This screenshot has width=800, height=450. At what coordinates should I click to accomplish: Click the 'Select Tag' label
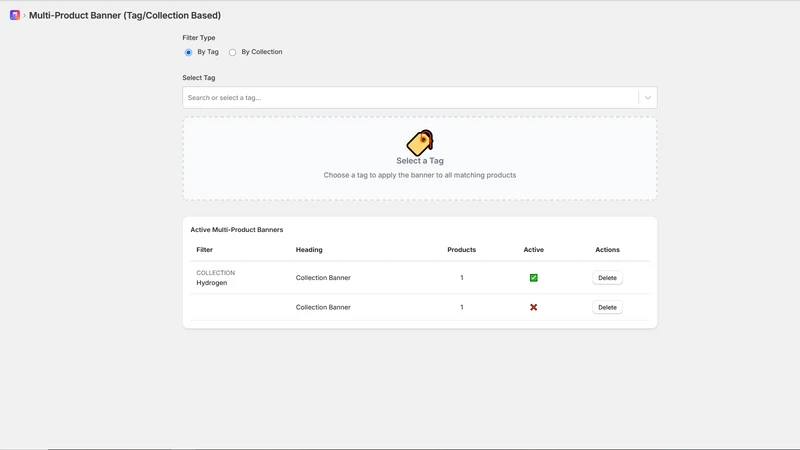click(199, 78)
